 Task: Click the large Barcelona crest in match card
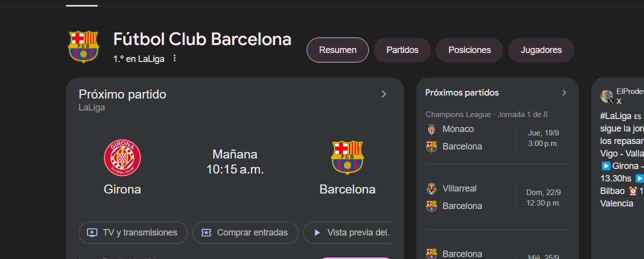tap(347, 157)
